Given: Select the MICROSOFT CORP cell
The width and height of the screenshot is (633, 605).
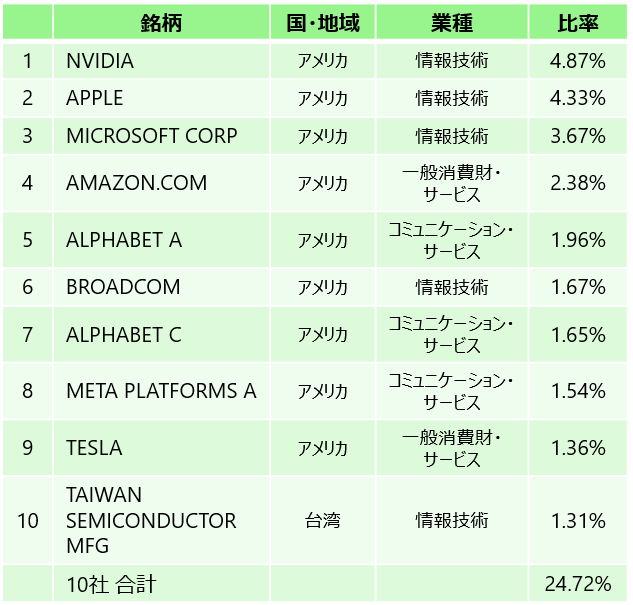Looking at the screenshot, I should [x=152, y=136].
